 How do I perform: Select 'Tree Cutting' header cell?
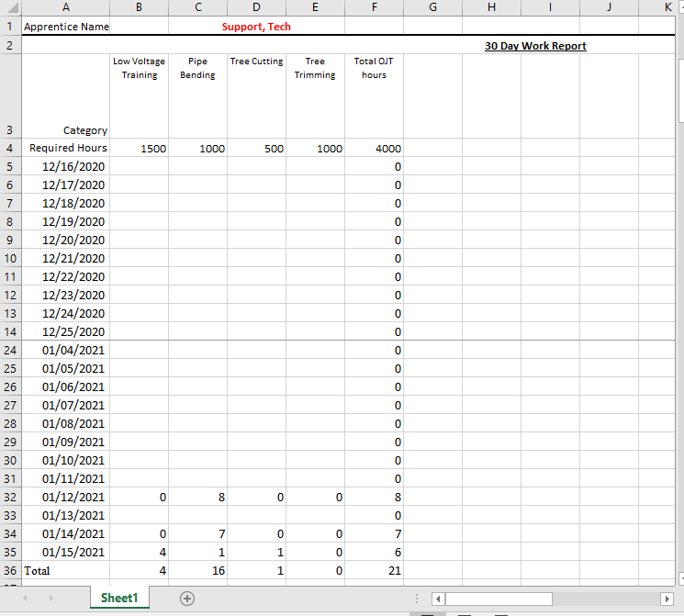[x=256, y=96]
